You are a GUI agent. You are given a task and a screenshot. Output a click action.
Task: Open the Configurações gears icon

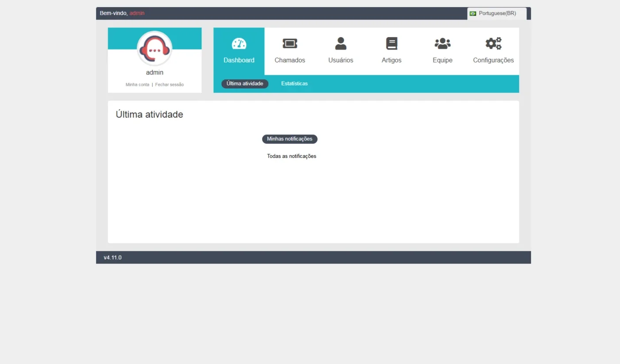click(494, 43)
